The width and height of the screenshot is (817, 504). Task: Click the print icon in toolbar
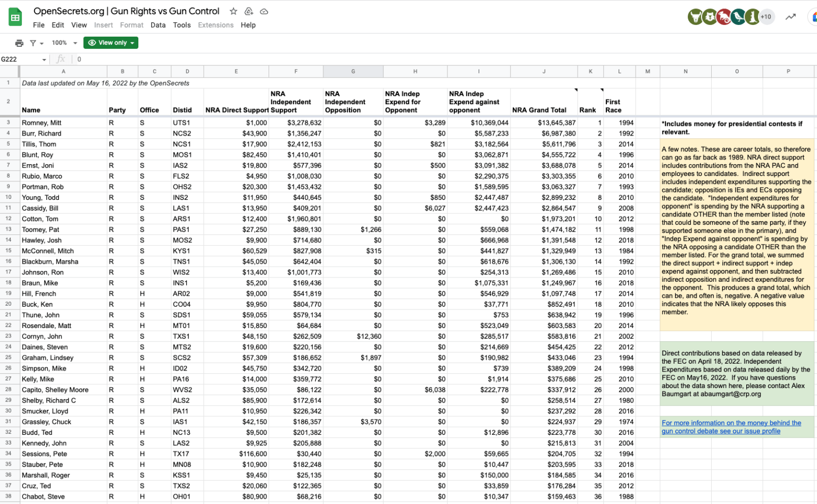[19, 43]
